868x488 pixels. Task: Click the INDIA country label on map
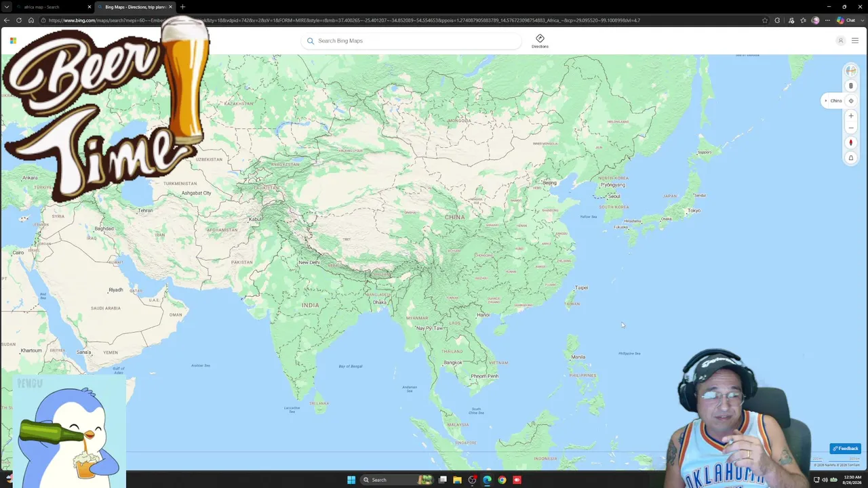click(x=311, y=305)
